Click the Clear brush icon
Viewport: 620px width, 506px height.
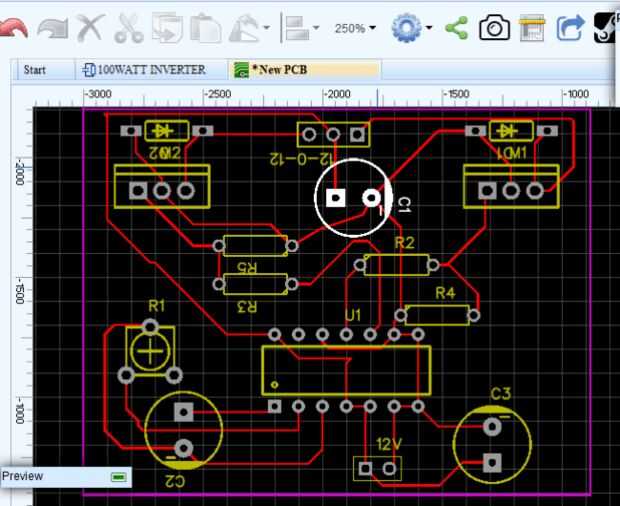click(244, 28)
